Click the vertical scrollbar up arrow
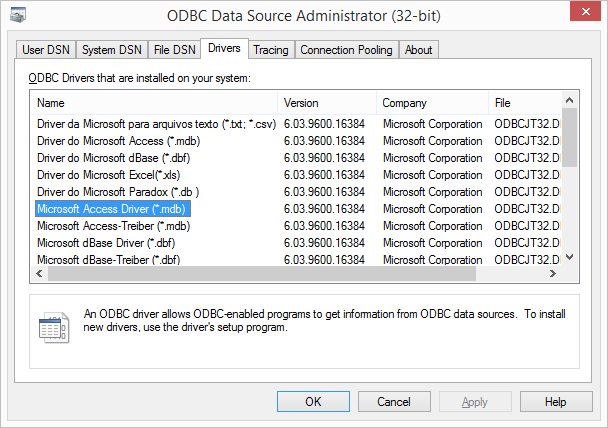Viewport: 608px width, 428px height. coord(569,100)
